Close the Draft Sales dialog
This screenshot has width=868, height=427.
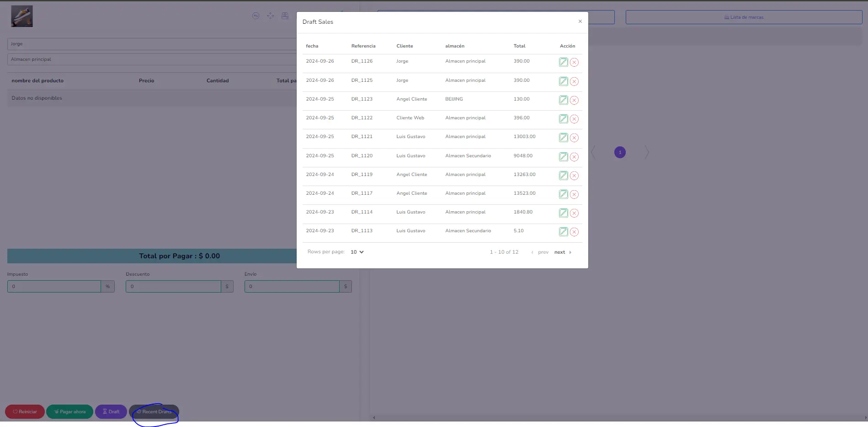[580, 21]
